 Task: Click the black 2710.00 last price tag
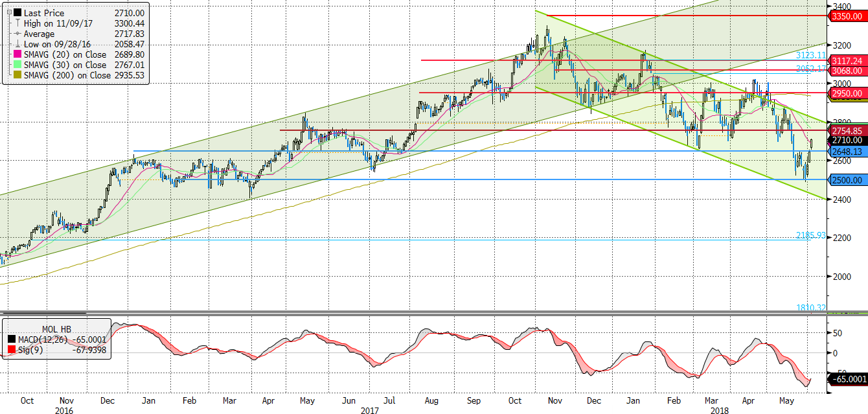[847, 140]
